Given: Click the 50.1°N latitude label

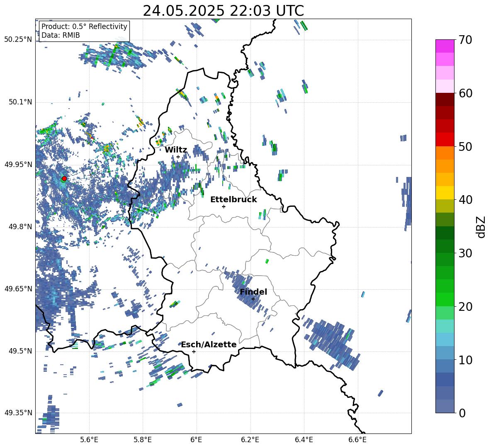Looking at the screenshot, I should [20, 102].
